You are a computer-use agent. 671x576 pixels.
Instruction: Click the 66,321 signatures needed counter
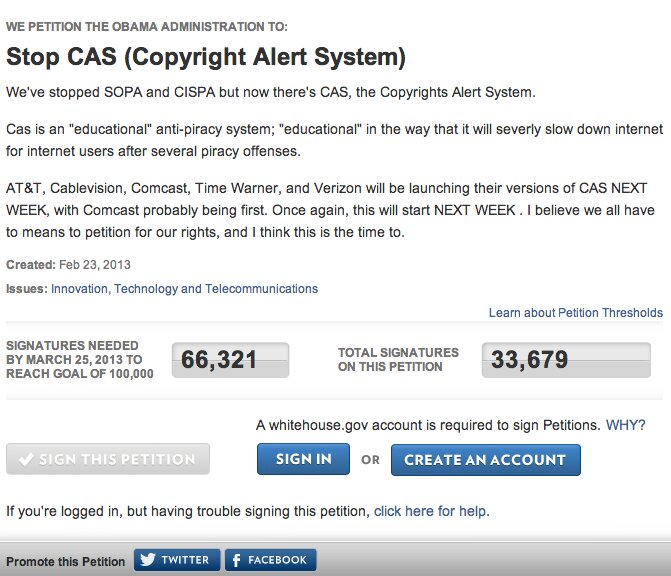(x=231, y=360)
